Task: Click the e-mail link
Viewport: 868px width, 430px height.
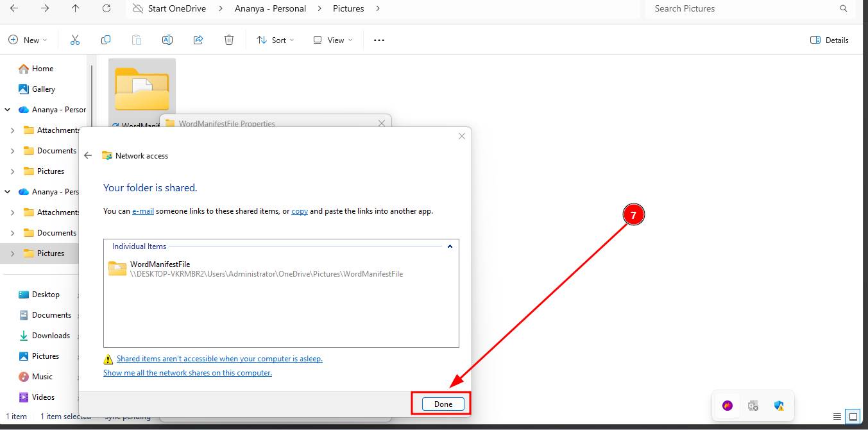Action: [143, 211]
